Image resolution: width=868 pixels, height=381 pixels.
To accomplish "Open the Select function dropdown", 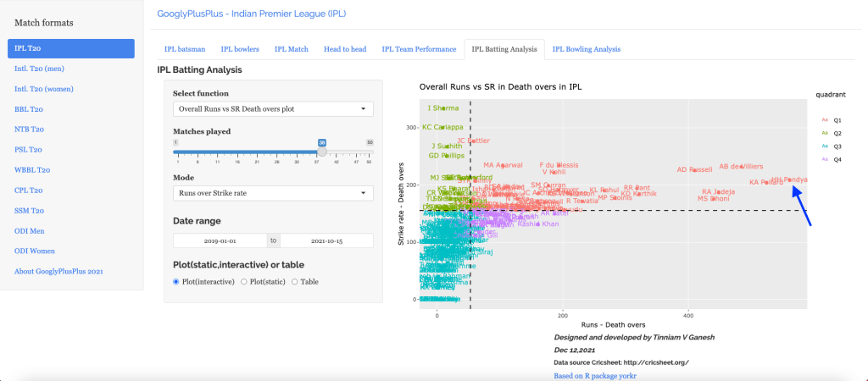I will (273, 109).
